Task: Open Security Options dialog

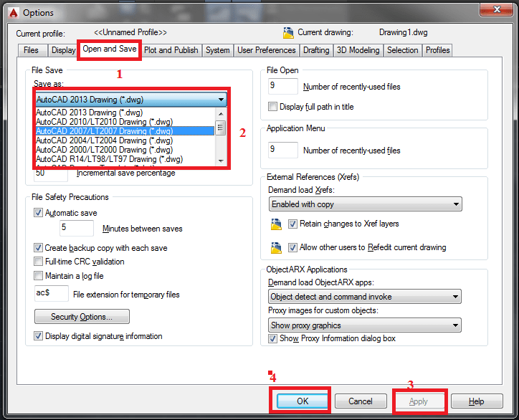Action: pos(82,317)
